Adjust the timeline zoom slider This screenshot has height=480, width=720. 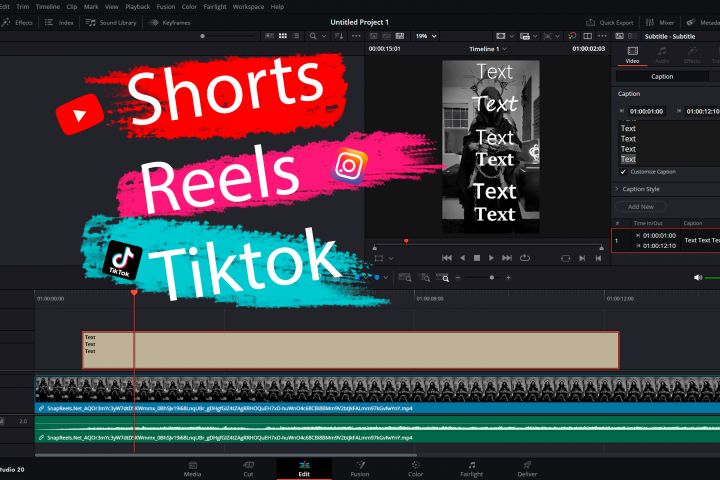click(492, 277)
